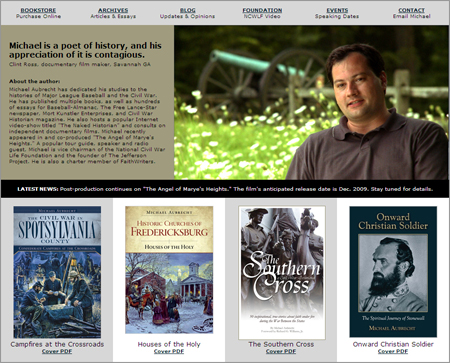
Task: Click the Contact Email Michael link
Action: tap(412, 10)
